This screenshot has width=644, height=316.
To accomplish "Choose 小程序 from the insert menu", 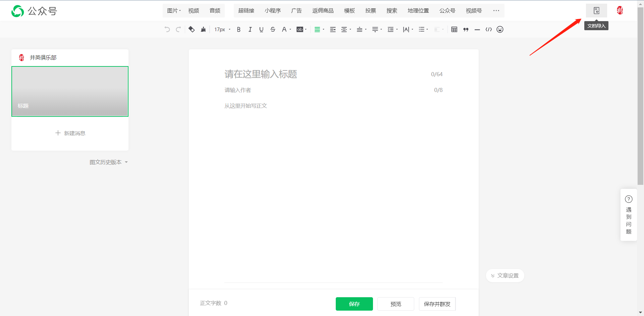I will pyautogui.click(x=273, y=11).
